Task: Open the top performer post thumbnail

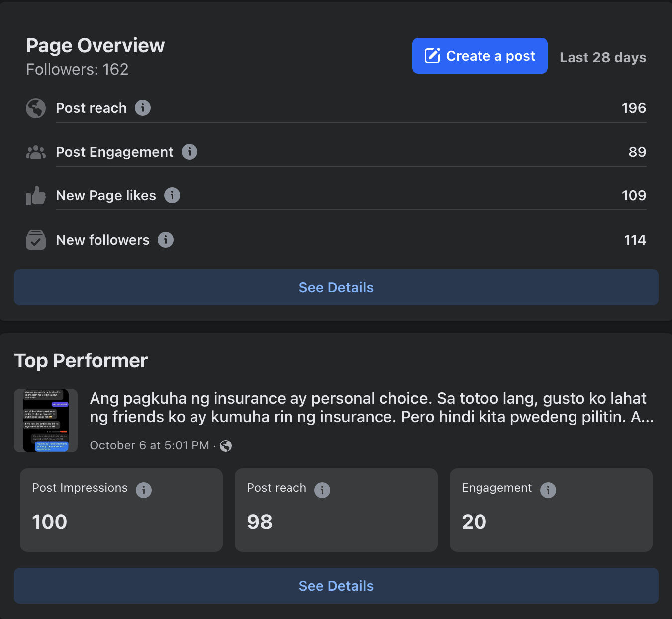Action: pyautogui.click(x=46, y=421)
